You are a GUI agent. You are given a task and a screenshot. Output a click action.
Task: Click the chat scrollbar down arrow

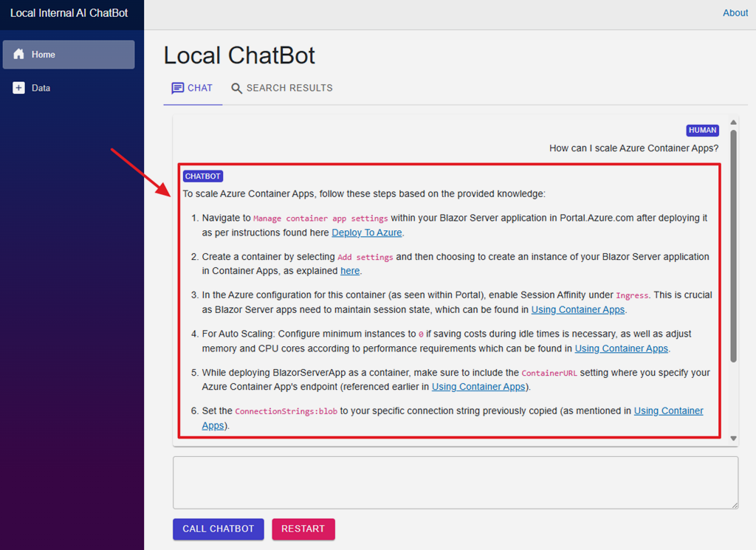point(733,439)
